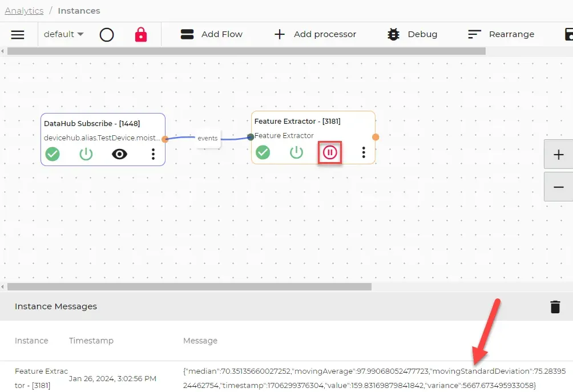
Task: Click Feature Extractor - [3181] message row instance
Action: pos(41,378)
